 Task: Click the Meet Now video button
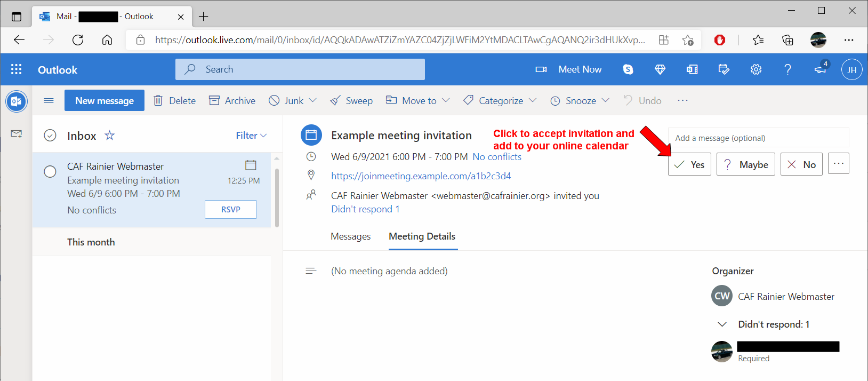coord(568,69)
